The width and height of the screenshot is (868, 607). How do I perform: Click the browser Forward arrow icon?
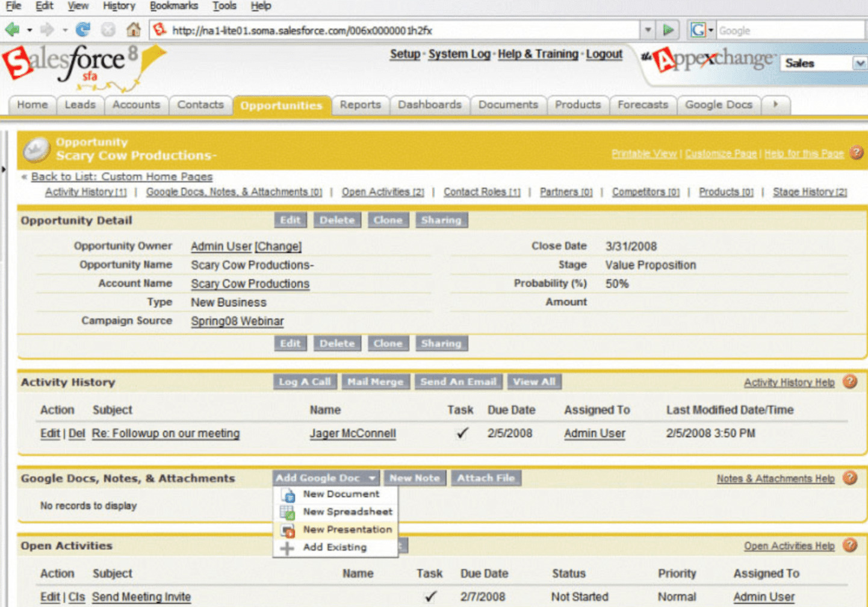click(47, 30)
